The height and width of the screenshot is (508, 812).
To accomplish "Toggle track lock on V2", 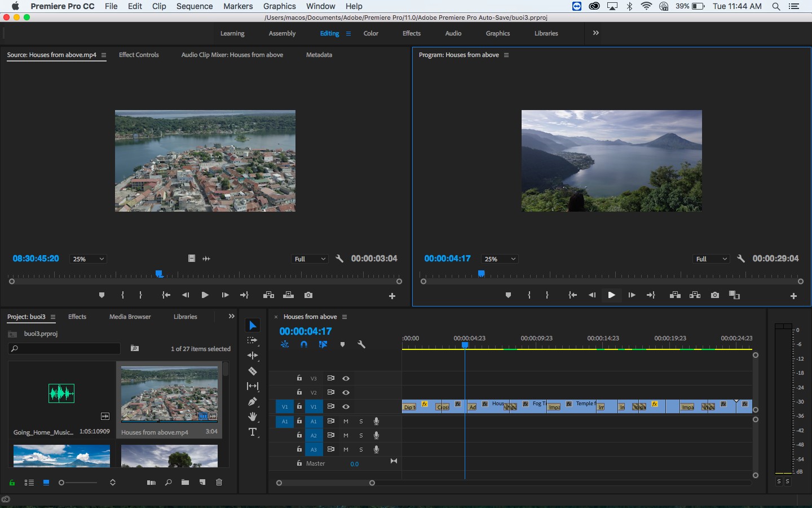I will [299, 392].
